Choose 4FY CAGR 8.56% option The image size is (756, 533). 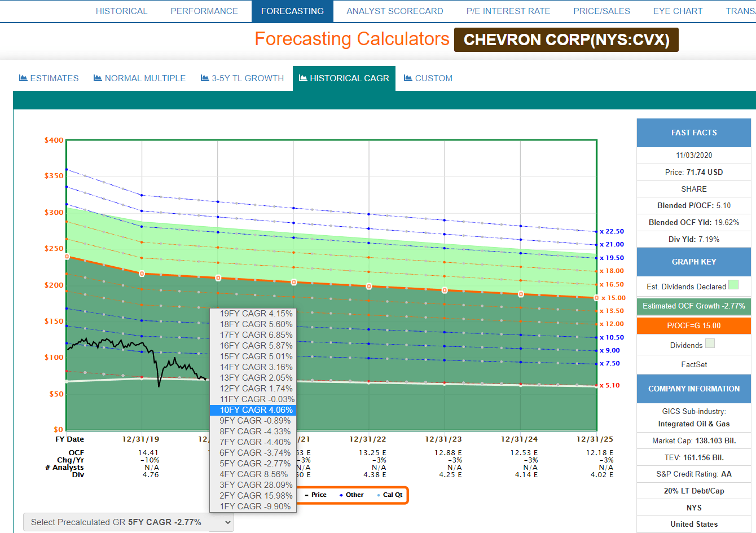click(x=253, y=474)
